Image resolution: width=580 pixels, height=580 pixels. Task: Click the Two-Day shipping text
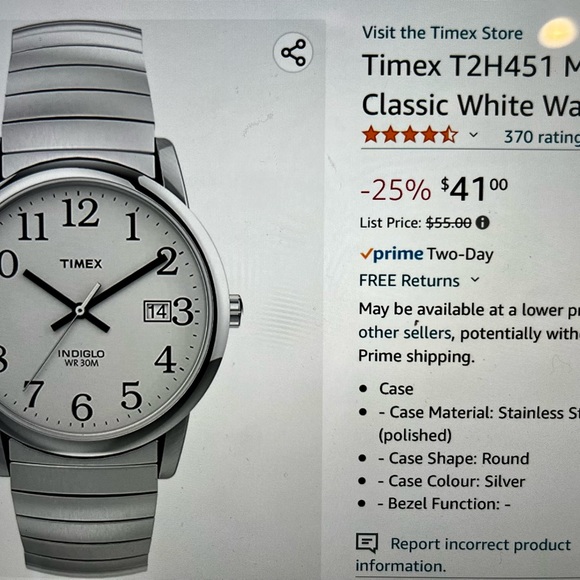pyautogui.click(x=460, y=255)
